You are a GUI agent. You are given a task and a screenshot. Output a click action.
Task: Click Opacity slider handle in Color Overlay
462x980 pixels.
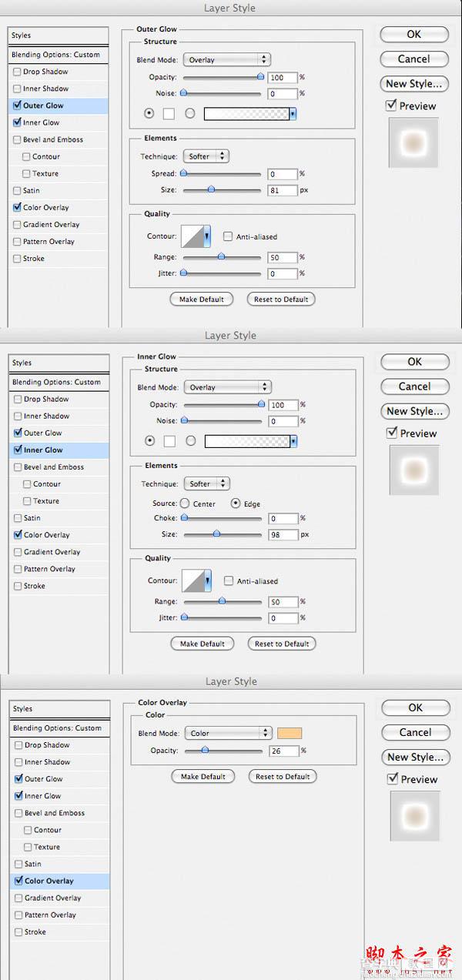point(205,750)
